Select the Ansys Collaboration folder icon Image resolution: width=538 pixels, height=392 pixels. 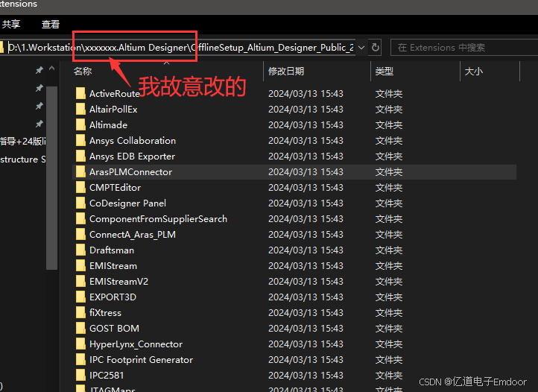80,140
